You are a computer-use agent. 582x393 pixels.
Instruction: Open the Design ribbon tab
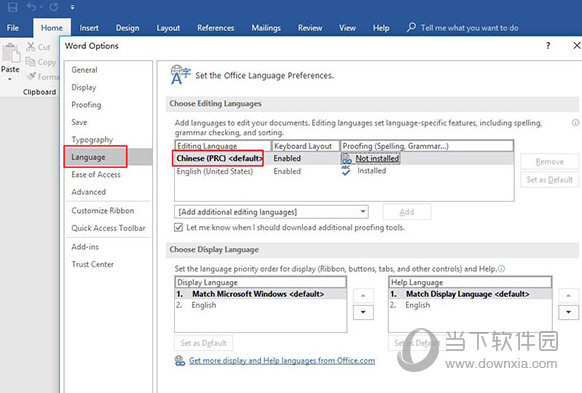(127, 28)
